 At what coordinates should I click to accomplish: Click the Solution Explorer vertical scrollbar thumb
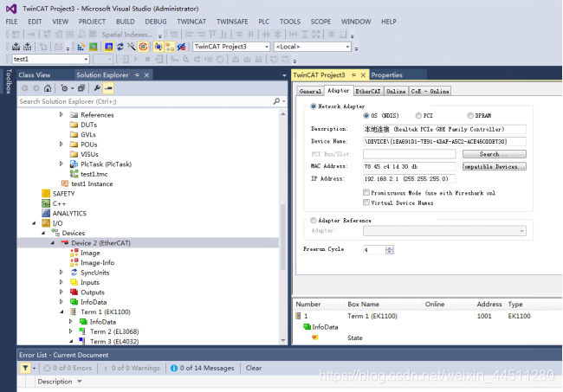pyautogui.click(x=283, y=237)
